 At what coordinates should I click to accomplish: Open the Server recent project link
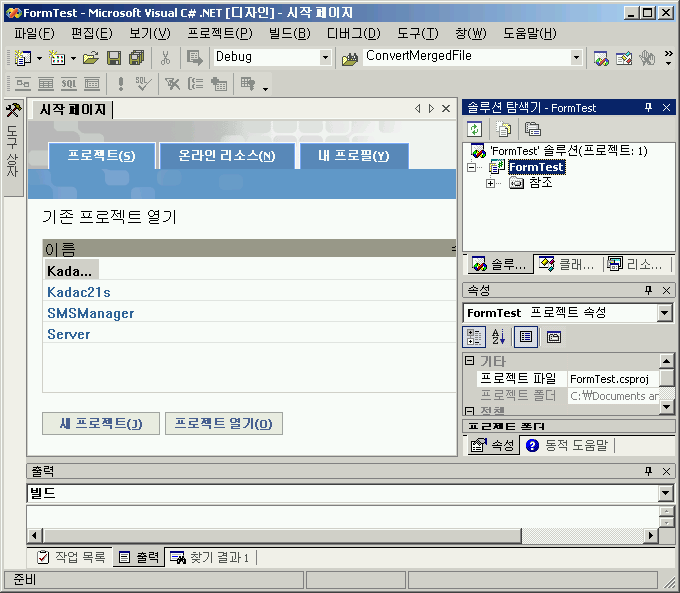pyautogui.click(x=69, y=334)
